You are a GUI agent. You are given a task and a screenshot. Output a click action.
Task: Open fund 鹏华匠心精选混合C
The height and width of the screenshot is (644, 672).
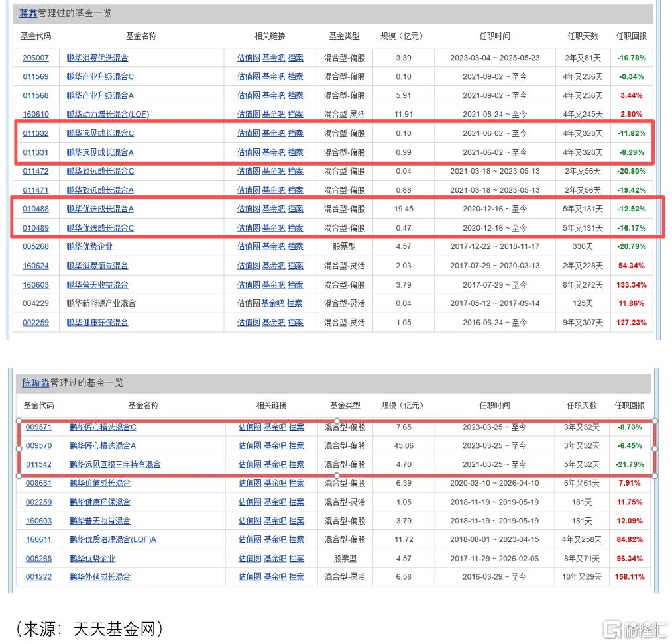click(103, 427)
